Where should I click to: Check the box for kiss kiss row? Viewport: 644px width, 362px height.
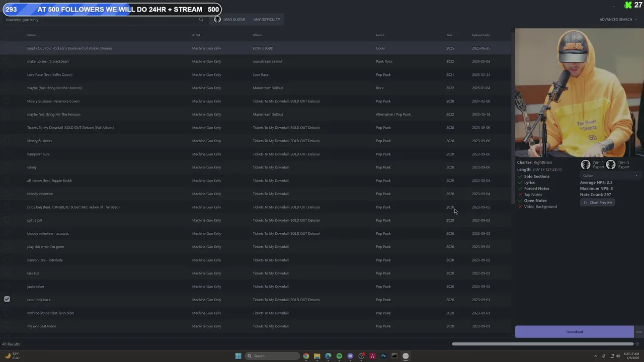[x=7, y=273]
